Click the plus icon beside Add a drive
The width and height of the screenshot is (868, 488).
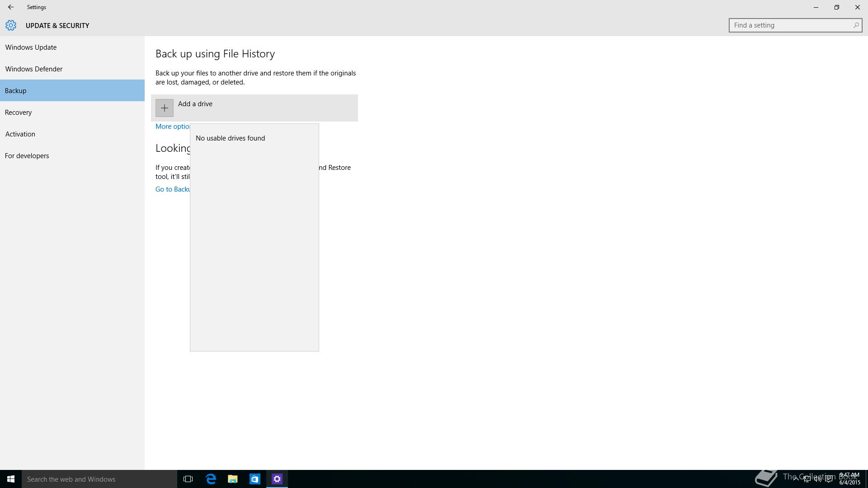[x=164, y=108]
